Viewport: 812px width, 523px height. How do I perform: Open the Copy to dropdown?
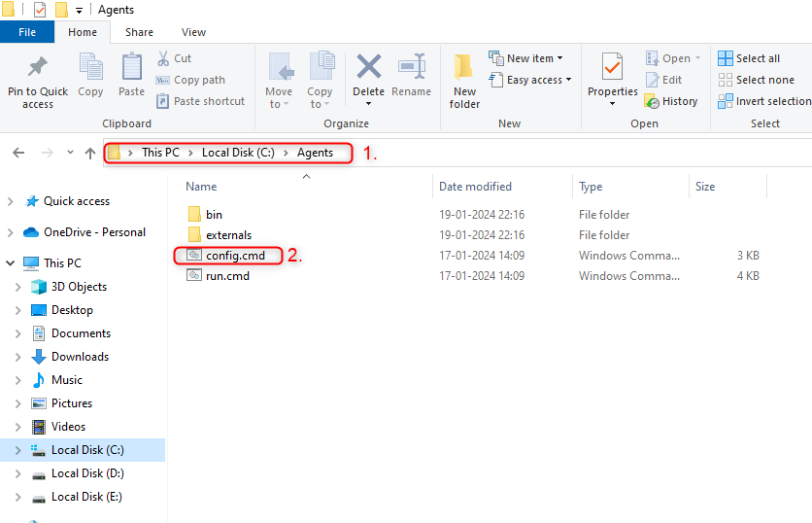coord(320,97)
